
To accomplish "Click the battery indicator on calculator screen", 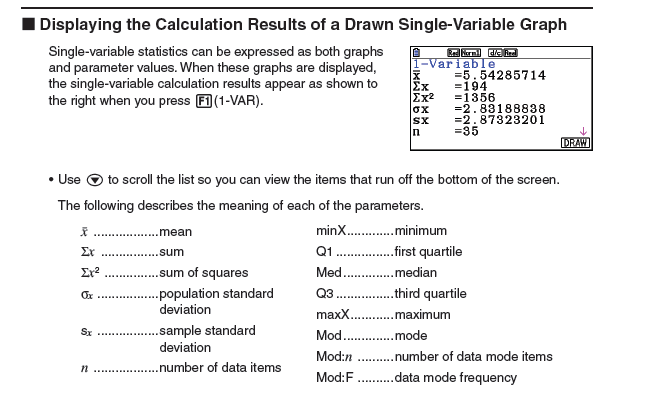I will (x=416, y=52).
